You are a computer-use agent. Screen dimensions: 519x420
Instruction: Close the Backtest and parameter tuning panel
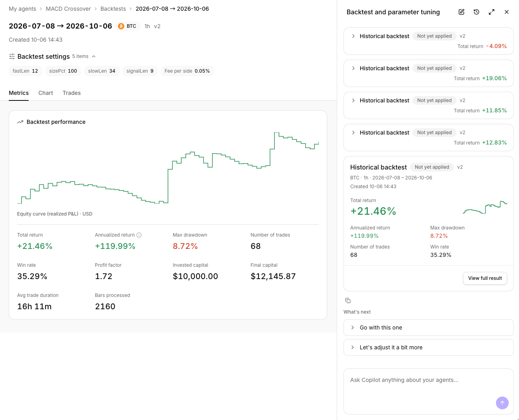(x=507, y=12)
